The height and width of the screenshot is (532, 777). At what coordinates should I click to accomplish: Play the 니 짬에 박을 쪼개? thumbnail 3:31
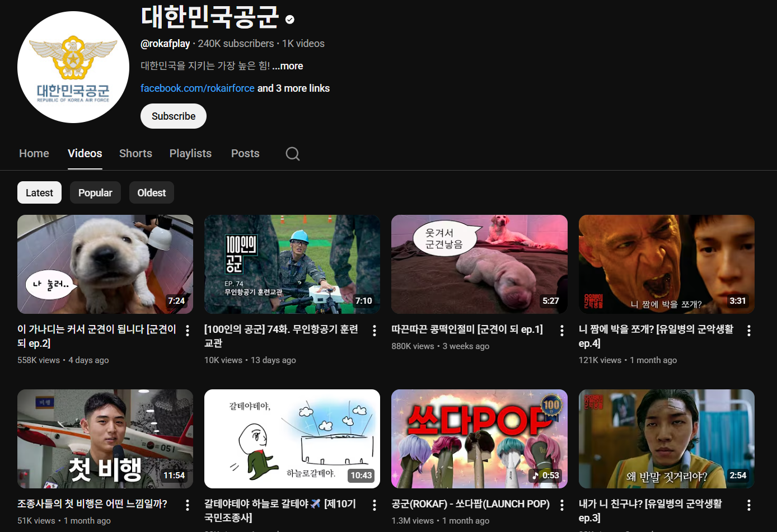tap(667, 265)
